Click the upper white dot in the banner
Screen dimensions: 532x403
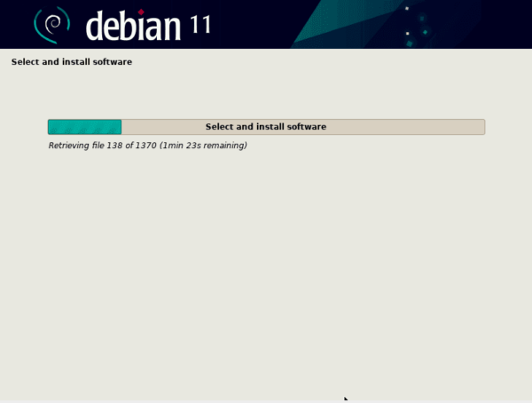[406, 9]
